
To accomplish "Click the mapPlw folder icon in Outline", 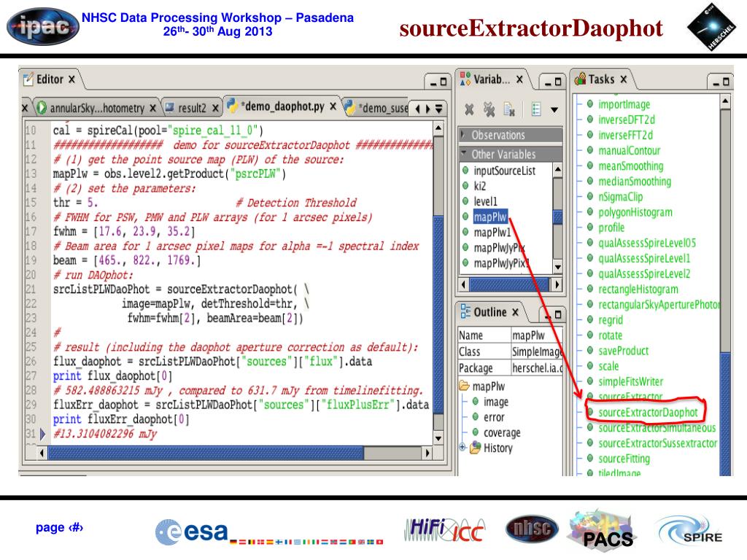I will point(464,386).
